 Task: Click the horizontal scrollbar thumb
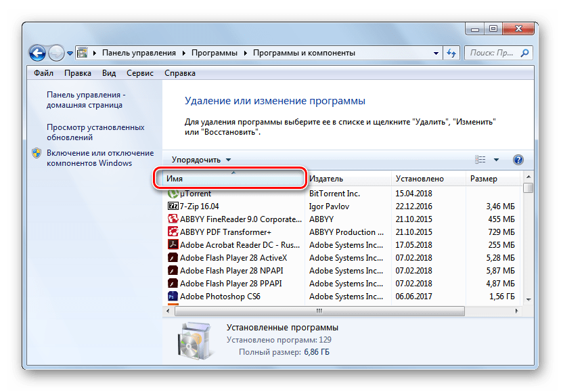click(x=319, y=311)
